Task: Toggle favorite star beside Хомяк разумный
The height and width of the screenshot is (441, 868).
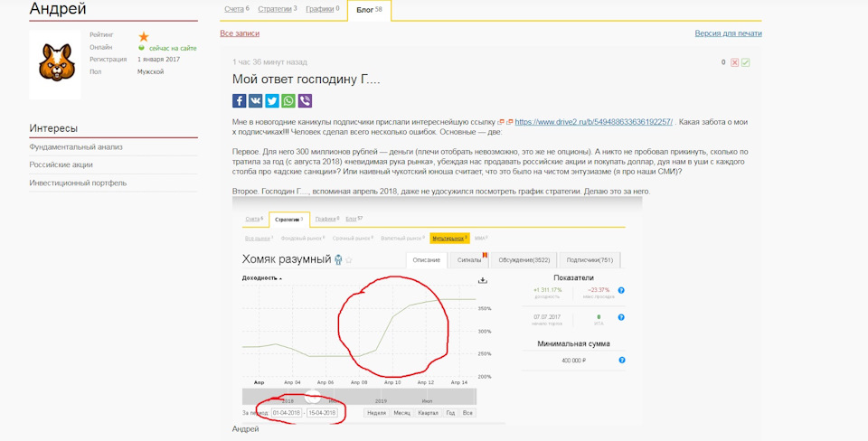Action: [349, 260]
